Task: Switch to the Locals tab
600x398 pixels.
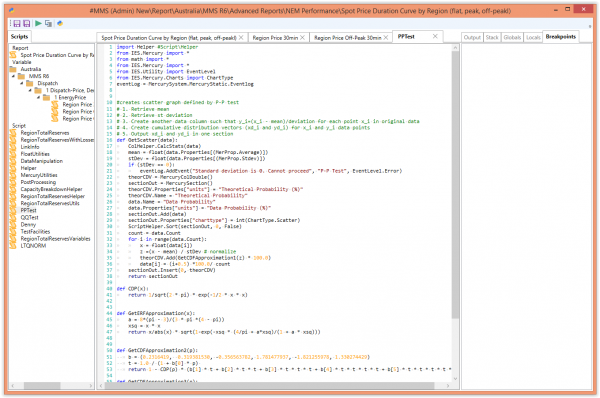Action: tap(533, 37)
